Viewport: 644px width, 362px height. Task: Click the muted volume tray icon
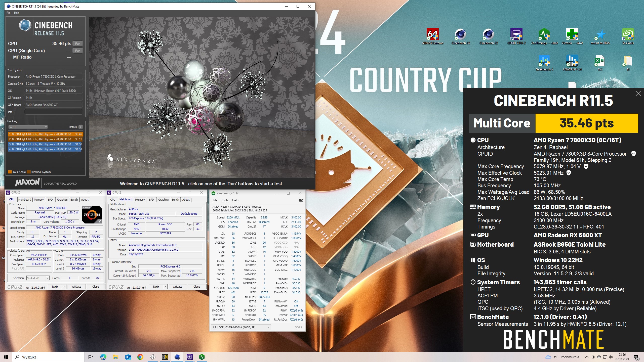click(611, 357)
